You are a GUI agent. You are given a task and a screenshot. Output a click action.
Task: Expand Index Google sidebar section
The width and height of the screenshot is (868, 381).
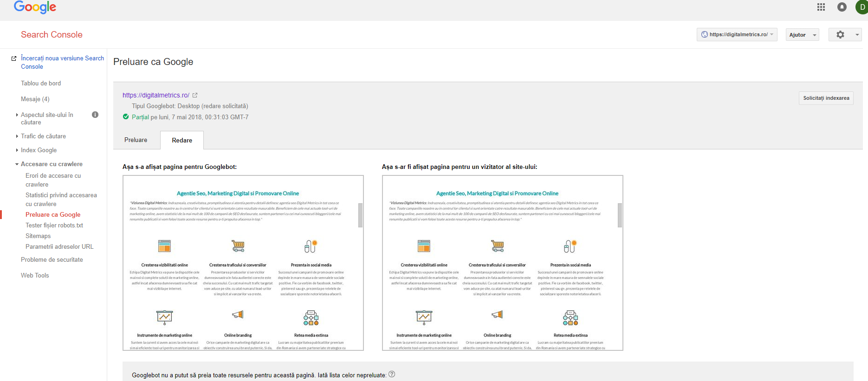coord(39,150)
